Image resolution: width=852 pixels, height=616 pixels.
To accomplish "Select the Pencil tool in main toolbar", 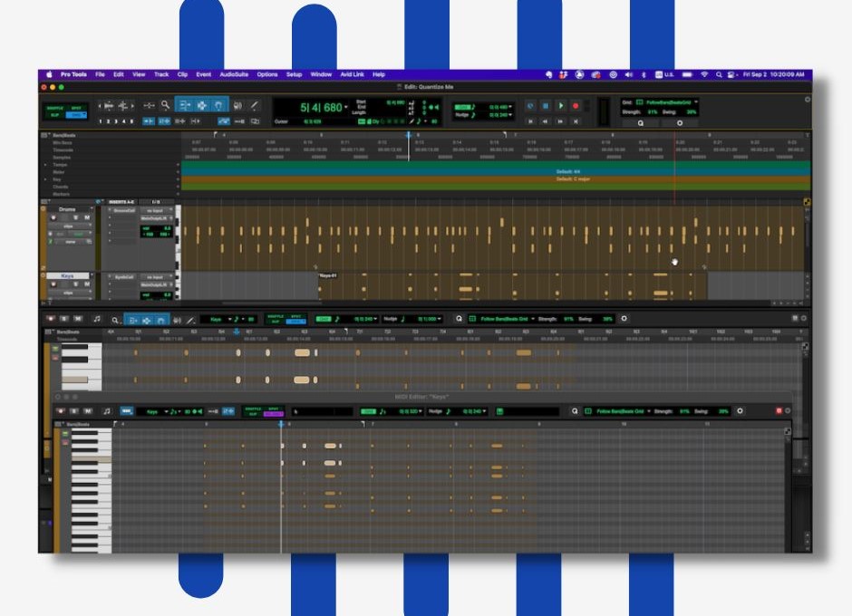I will click(255, 105).
